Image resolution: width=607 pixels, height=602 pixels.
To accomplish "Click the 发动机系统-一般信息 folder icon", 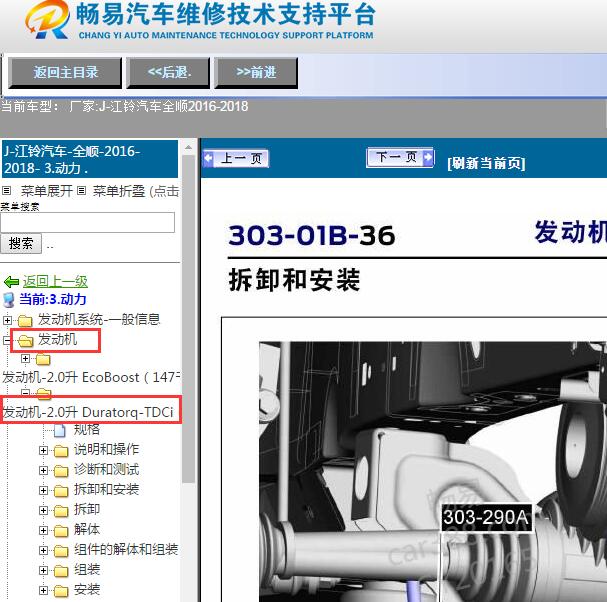I will (x=25, y=321).
